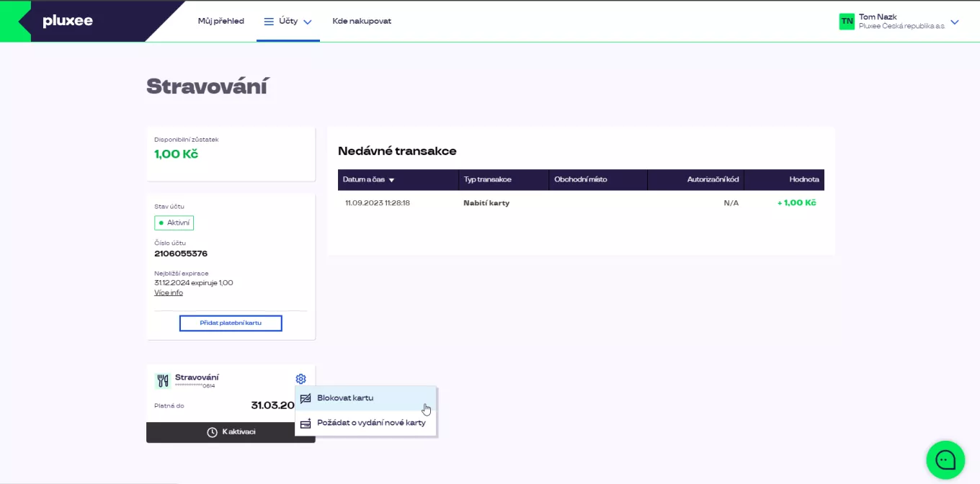Click the Přidat platební kartu button
980x484 pixels.
(x=231, y=323)
